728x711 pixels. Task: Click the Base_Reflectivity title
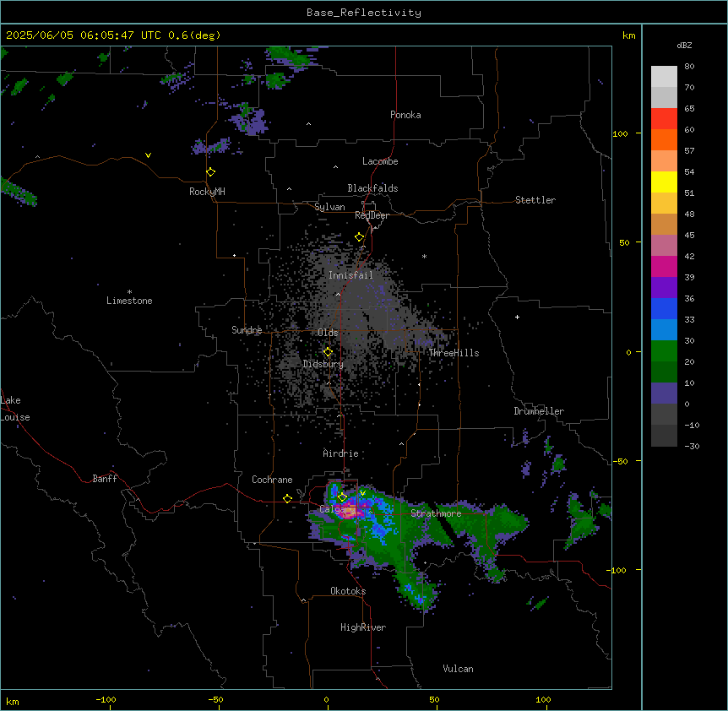pyautogui.click(x=364, y=13)
